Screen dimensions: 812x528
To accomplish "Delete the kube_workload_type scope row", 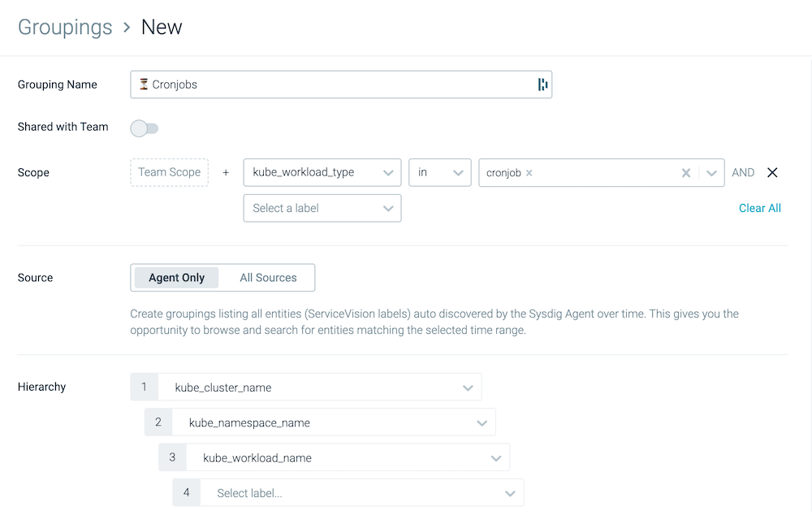I will point(772,172).
